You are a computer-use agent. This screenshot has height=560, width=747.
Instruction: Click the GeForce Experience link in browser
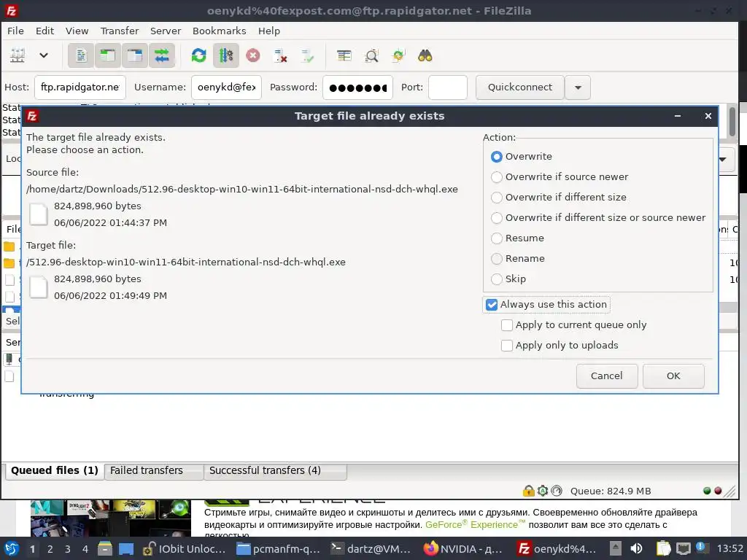[475, 525]
